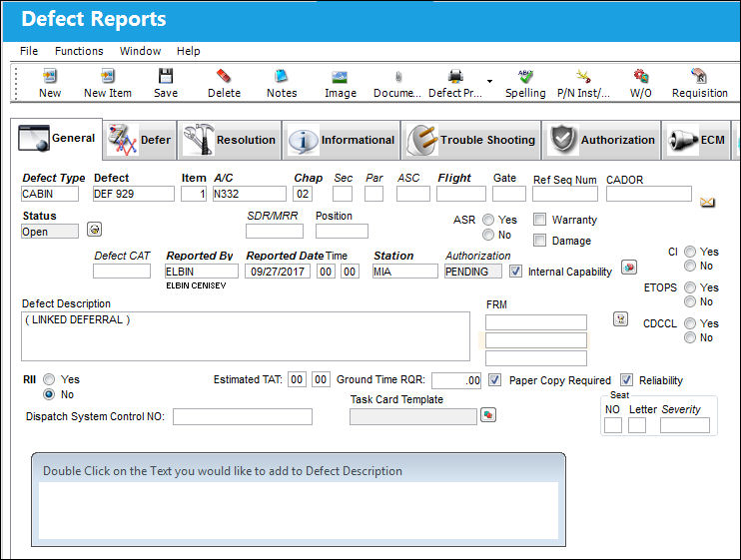Toggle Paper Copy Required checkbox
This screenshot has height=560, width=741.
[494, 380]
